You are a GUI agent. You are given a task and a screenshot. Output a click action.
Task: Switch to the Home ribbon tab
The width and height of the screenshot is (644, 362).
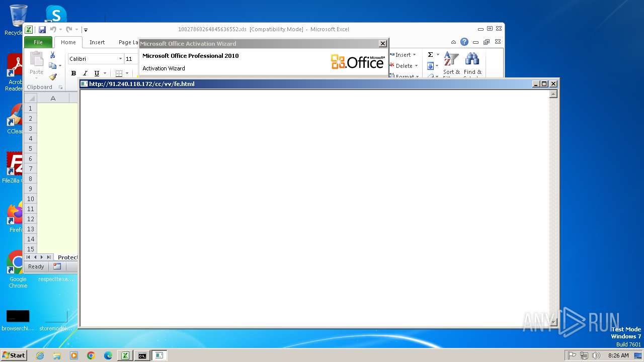pos(68,42)
